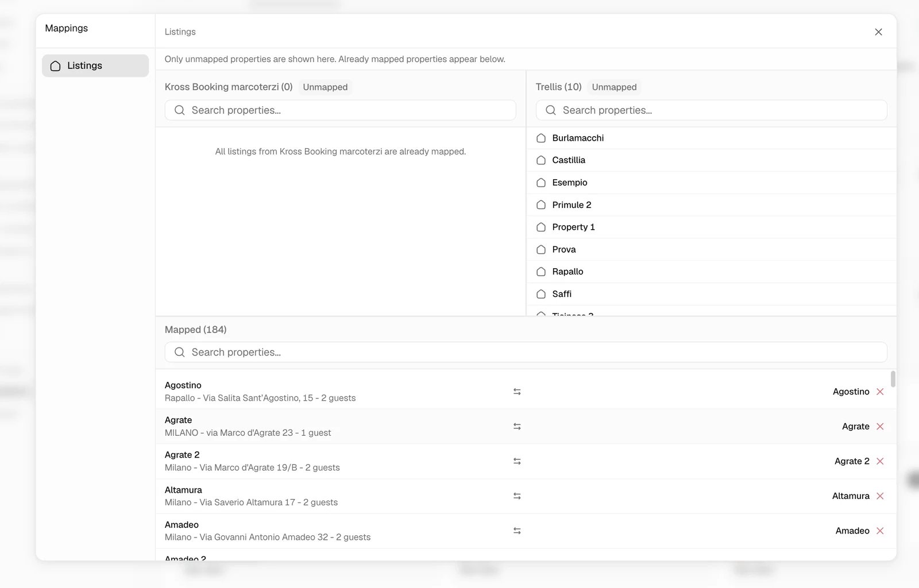This screenshot has width=919, height=588.
Task: Click the house icon beside Burlamacchi
Action: (x=541, y=138)
